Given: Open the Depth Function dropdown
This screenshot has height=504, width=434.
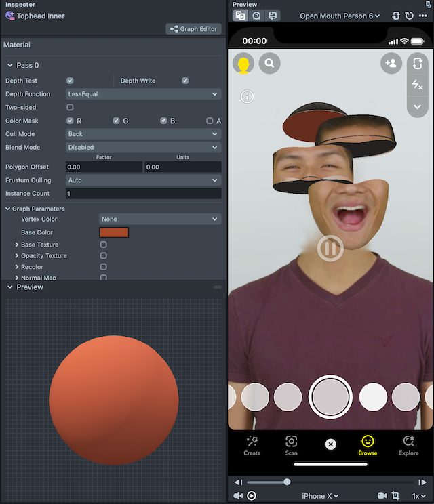Looking at the screenshot, I should 143,94.
